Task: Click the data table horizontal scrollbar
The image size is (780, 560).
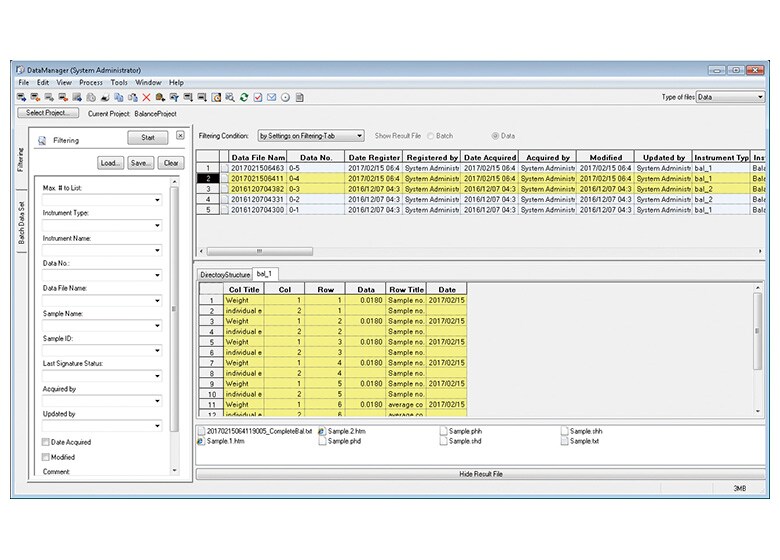Action: pyautogui.click(x=260, y=251)
